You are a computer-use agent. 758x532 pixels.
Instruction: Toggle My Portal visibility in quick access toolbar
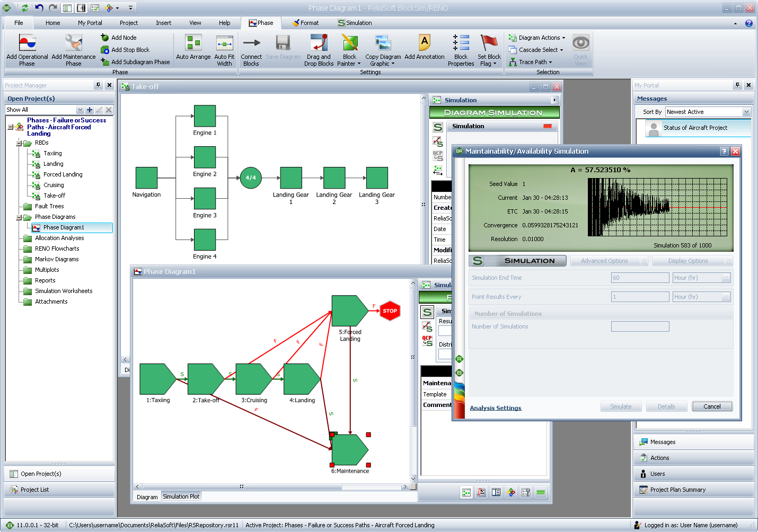(x=81, y=8)
